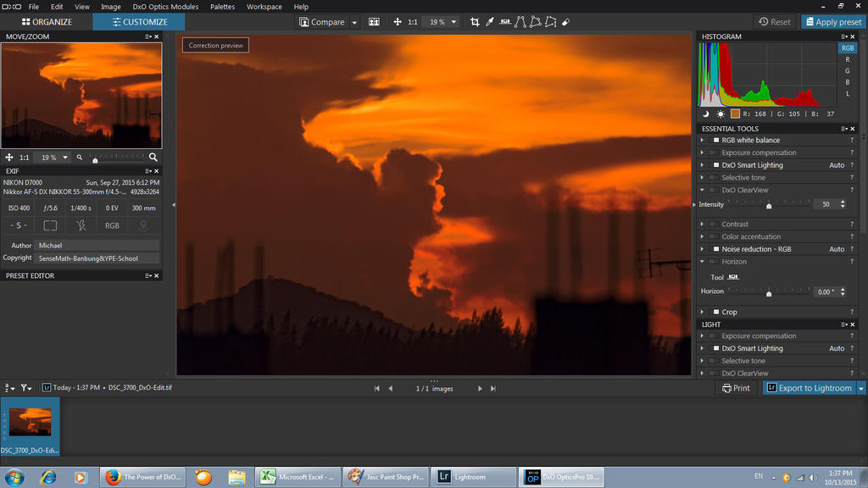Viewport: 868px width, 488px height.
Task: Click the Apply preset button
Action: coord(832,22)
